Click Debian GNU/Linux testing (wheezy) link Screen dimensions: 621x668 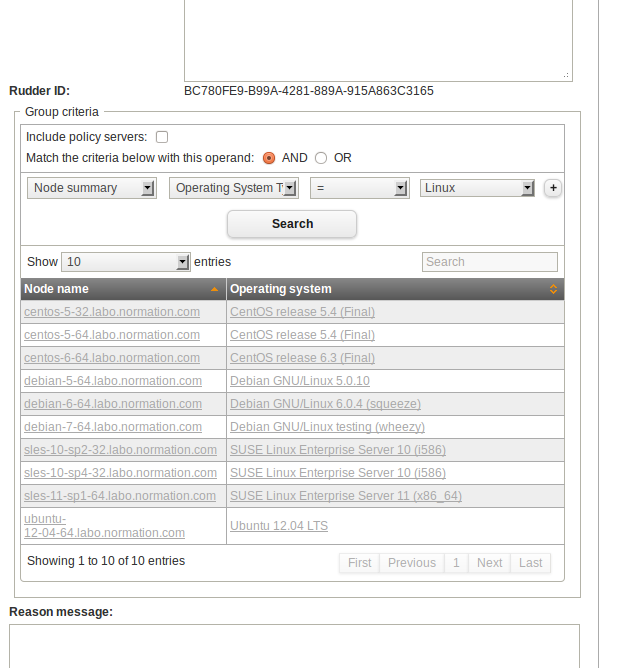point(328,427)
